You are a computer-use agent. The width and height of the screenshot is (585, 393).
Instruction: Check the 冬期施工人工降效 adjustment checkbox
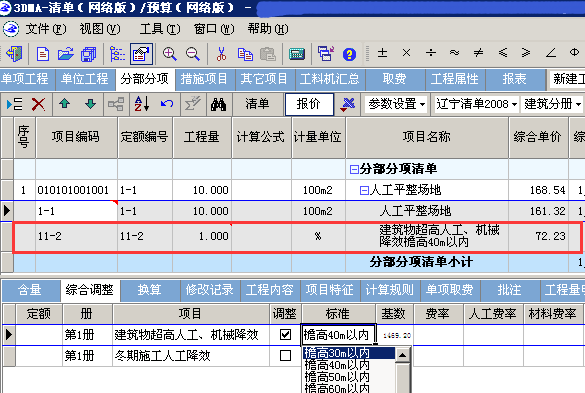(285, 355)
